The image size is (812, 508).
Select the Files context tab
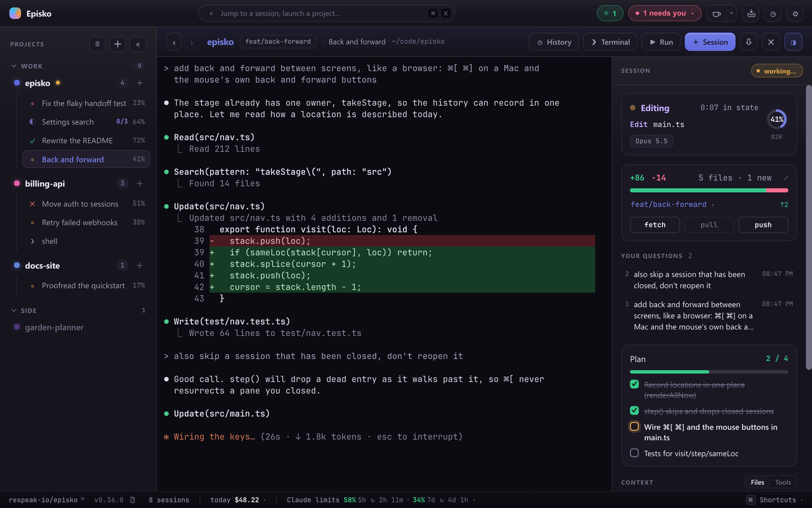[757, 482]
